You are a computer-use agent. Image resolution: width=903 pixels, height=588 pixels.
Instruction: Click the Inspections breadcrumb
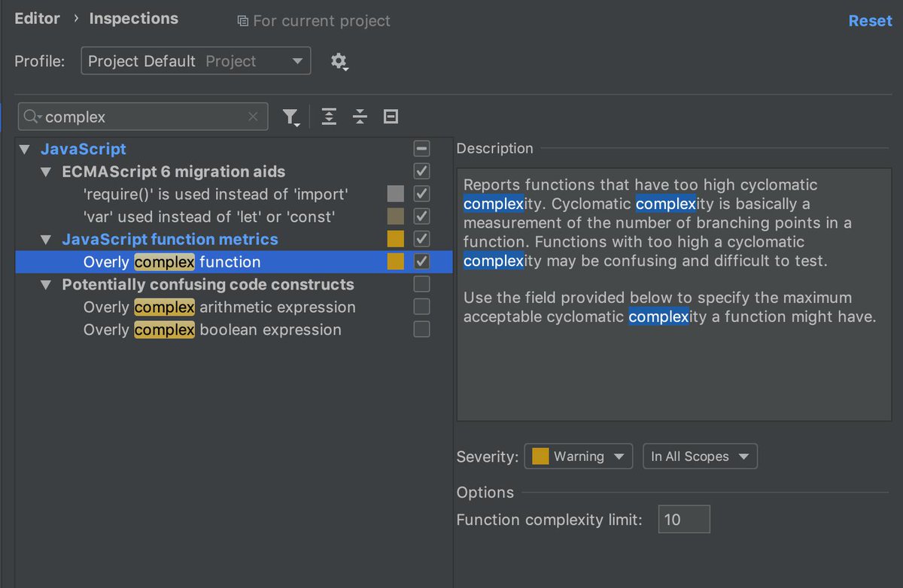134,19
